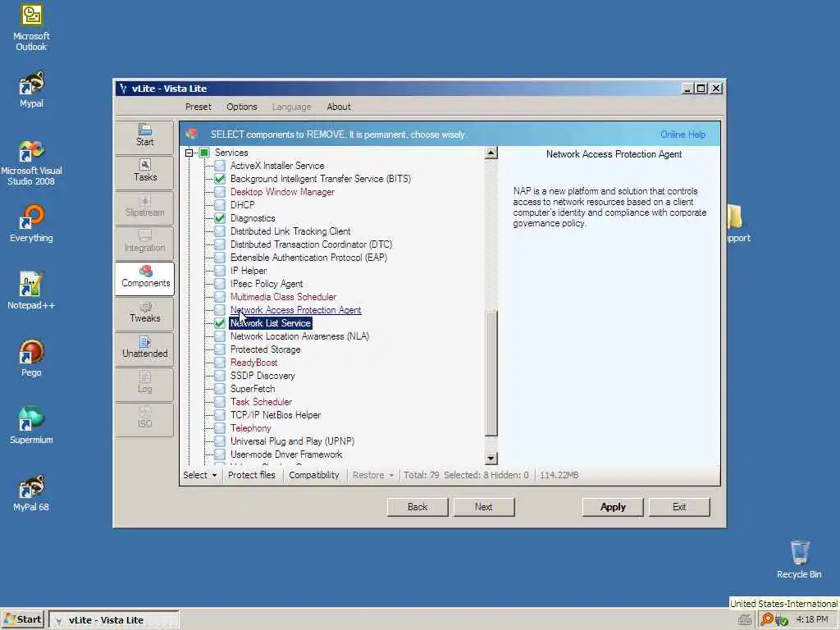Click the vLite title bar icon
The width and height of the screenshot is (840, 630).
(123, 89)
